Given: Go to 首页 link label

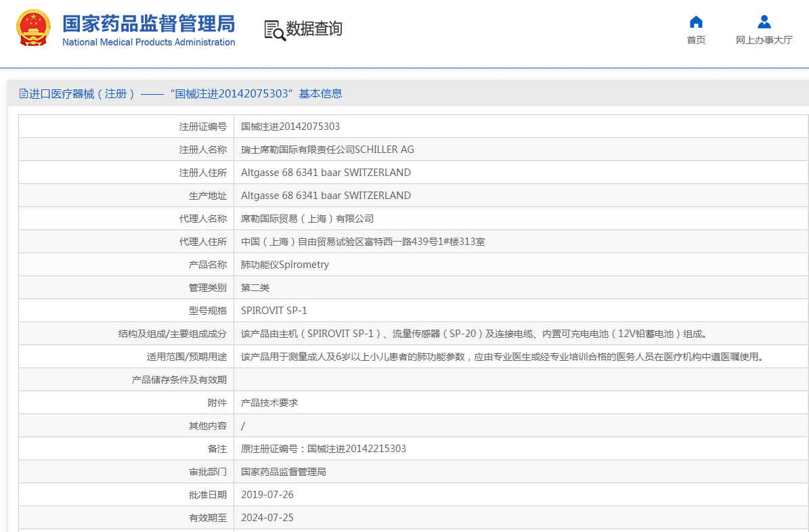Looking at the screenshot, I should (x=696, y=40).
